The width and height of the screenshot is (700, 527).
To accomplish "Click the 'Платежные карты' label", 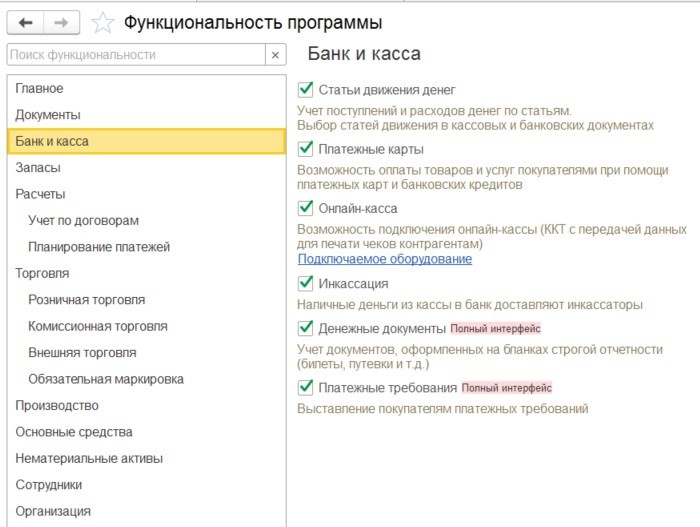I will click(x=371, y=149).
